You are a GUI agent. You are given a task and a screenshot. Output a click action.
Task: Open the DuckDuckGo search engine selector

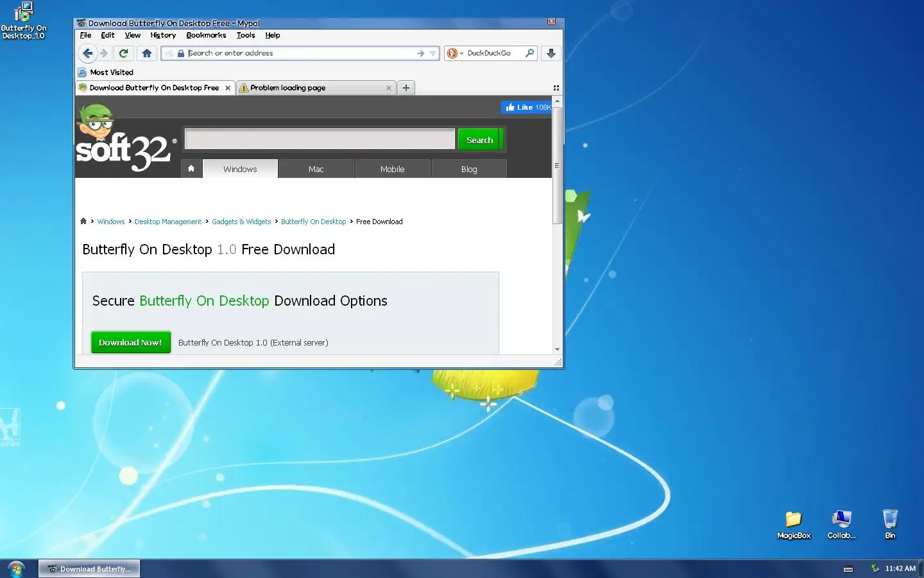coord(455,53)
